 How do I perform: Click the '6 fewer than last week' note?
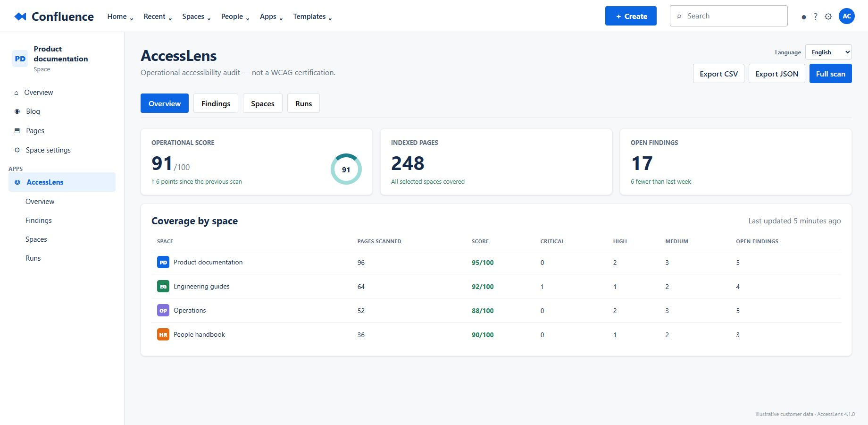pyautogui.click(x=661, y=182)
